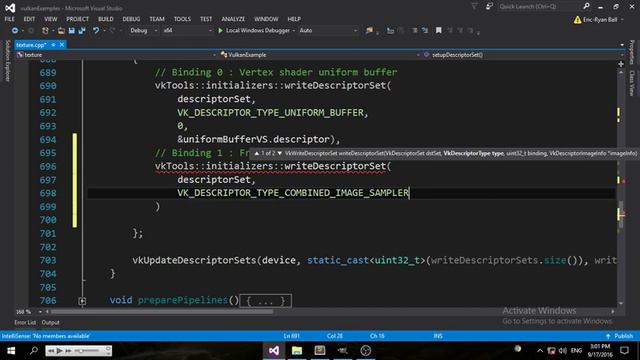640x360 pixels.
Task: Click the bookmark icon in the toolbar
Action: (x=439, y=31)
